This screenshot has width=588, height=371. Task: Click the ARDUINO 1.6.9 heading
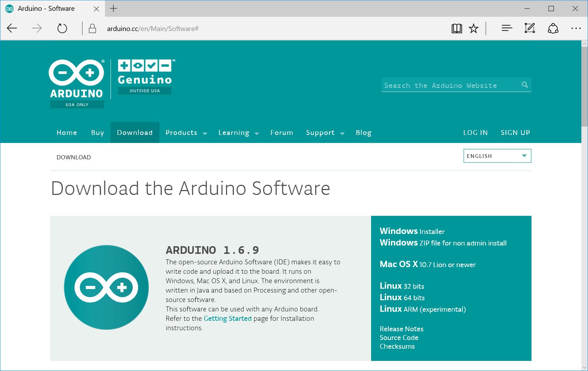point(212,250)
